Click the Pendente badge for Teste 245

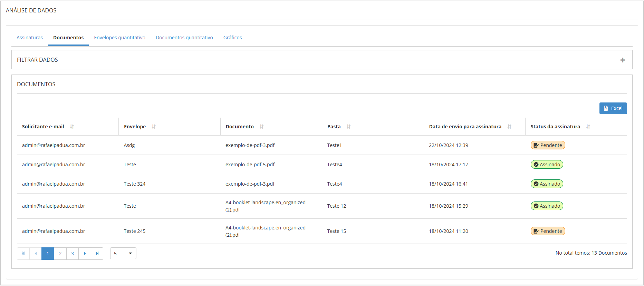pyautogui.click(x=548, y=231)
